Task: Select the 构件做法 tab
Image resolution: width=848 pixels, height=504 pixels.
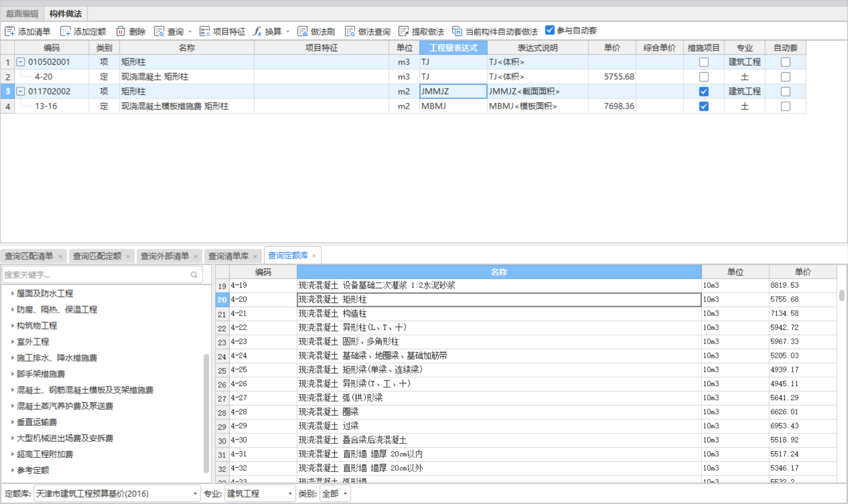Action: tap(65, 13)
